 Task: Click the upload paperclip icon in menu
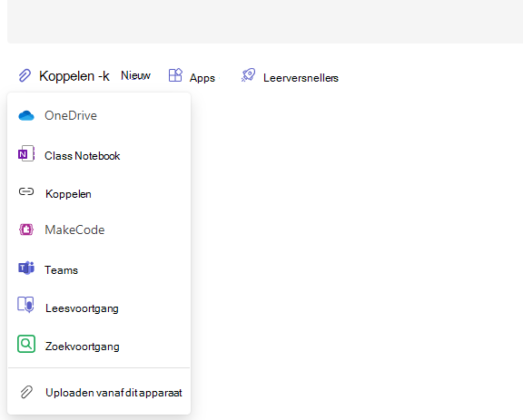click(x=26, y=393)
